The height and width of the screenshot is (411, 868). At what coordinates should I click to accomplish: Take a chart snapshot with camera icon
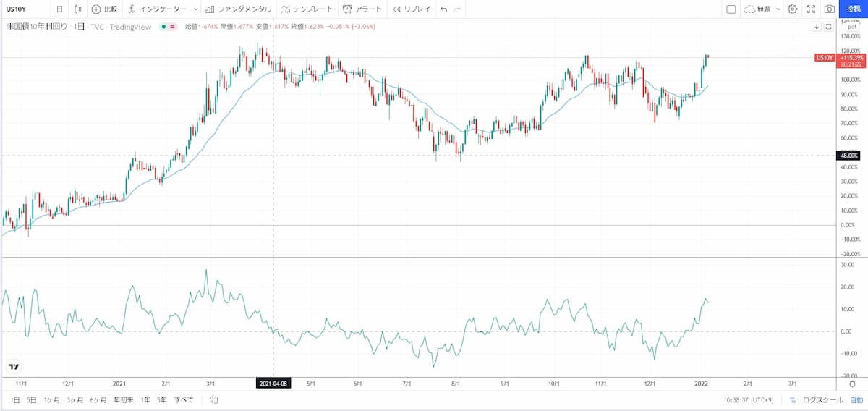coord(830,9)
